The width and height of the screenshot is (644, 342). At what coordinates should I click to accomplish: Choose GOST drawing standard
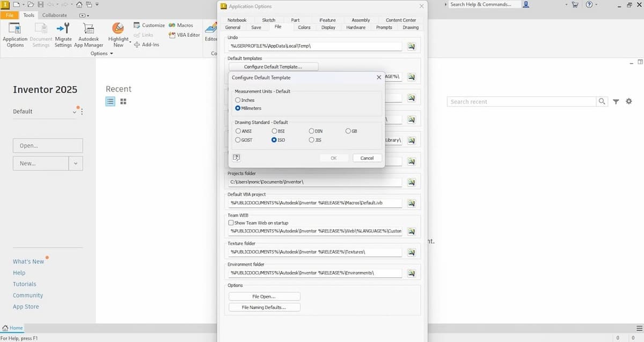click(244, 140)
